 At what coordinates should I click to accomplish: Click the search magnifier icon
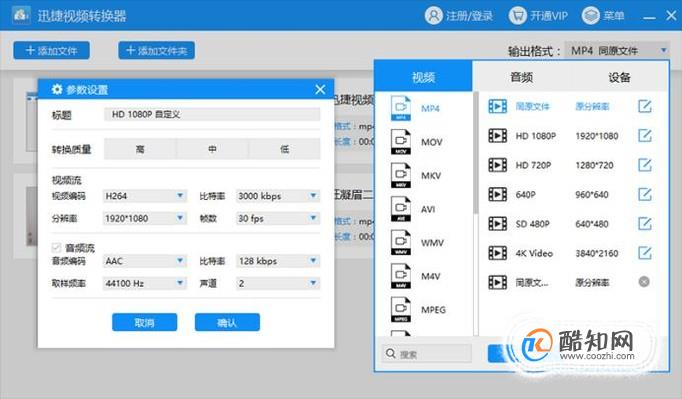(x=391, y=353)
